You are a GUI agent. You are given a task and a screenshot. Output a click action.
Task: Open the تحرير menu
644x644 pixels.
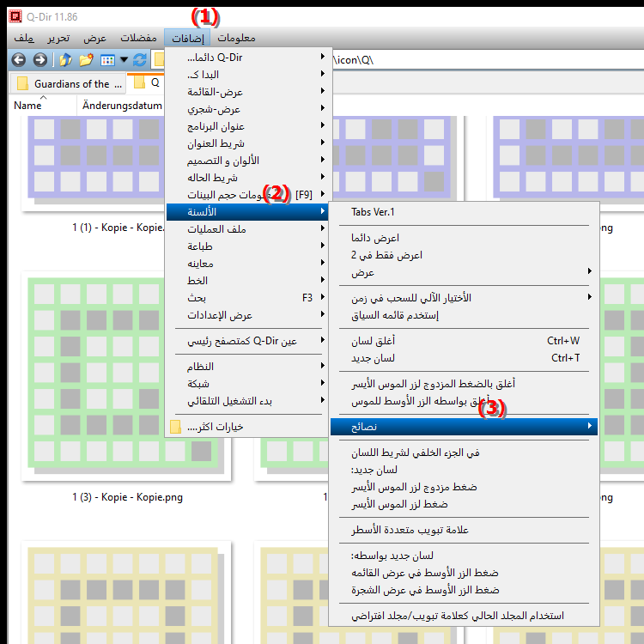click(x=58, y=38)
